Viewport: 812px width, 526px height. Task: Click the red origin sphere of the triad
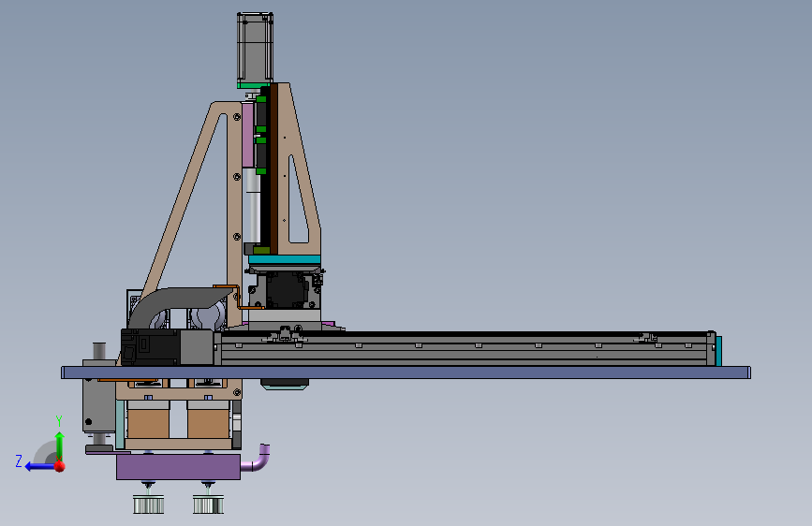[x=60, y=466]
